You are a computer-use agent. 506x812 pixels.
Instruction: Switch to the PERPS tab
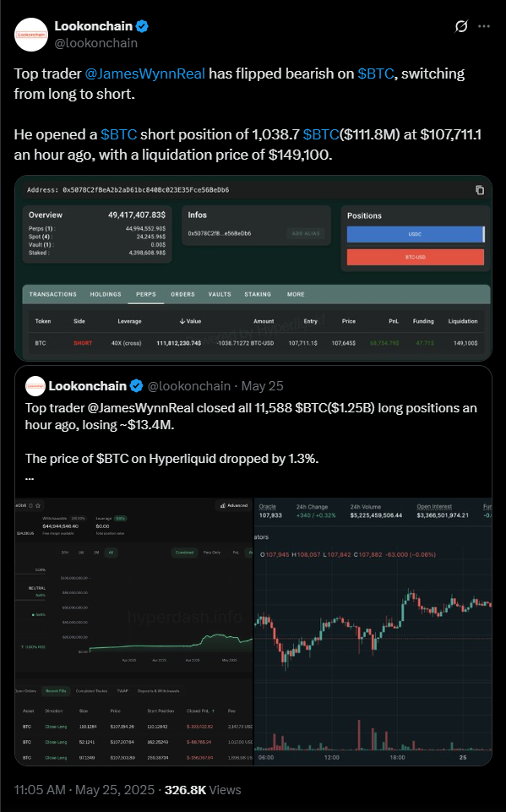147,294
